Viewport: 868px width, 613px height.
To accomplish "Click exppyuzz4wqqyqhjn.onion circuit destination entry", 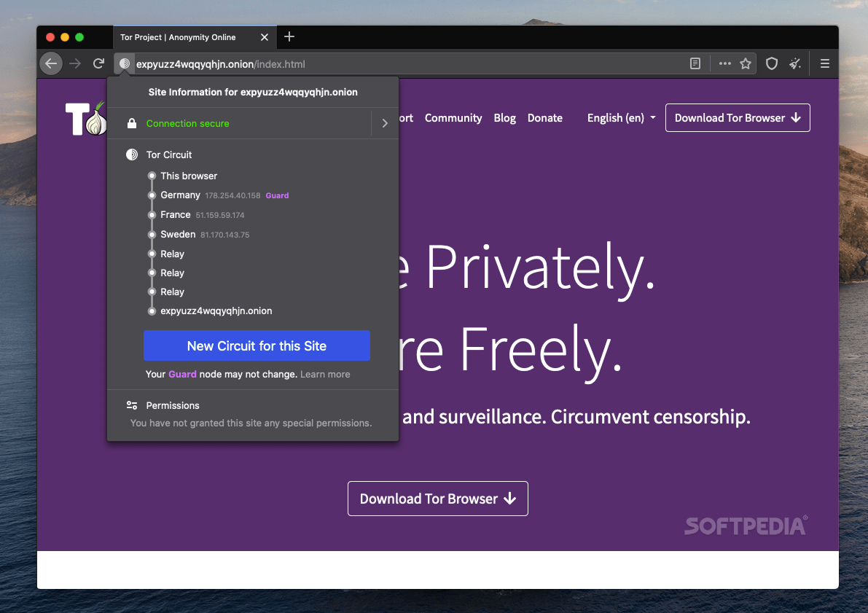I will pos(216,311).
